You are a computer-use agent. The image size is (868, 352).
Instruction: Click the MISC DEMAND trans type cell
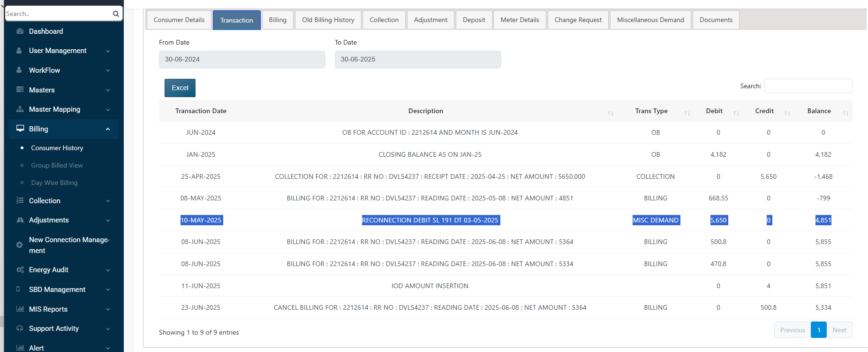(656, 220)
